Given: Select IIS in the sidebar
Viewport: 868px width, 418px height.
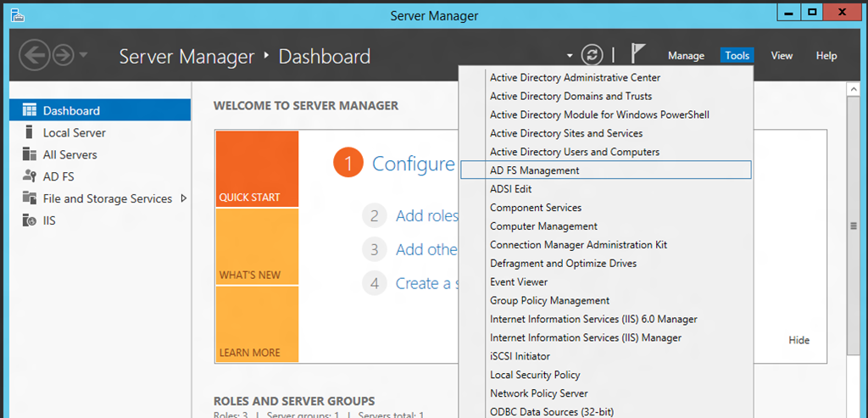Looking at the screenshot, I should pyautogui.click(x=100, y=220).
